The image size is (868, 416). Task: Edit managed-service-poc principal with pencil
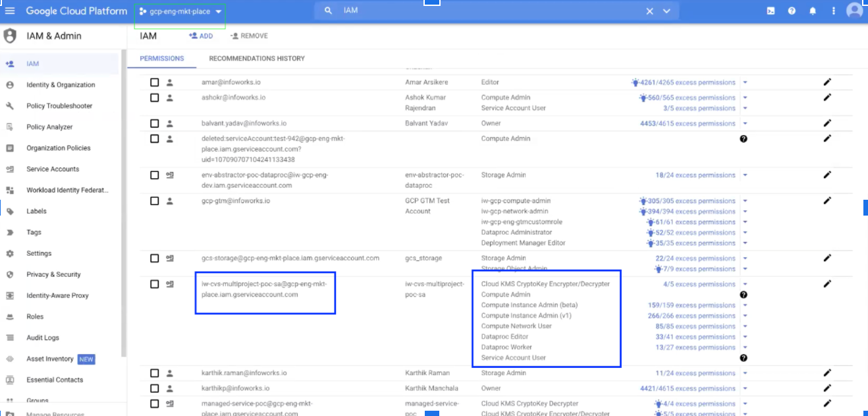pyautogui.click(x=827, y=403)
